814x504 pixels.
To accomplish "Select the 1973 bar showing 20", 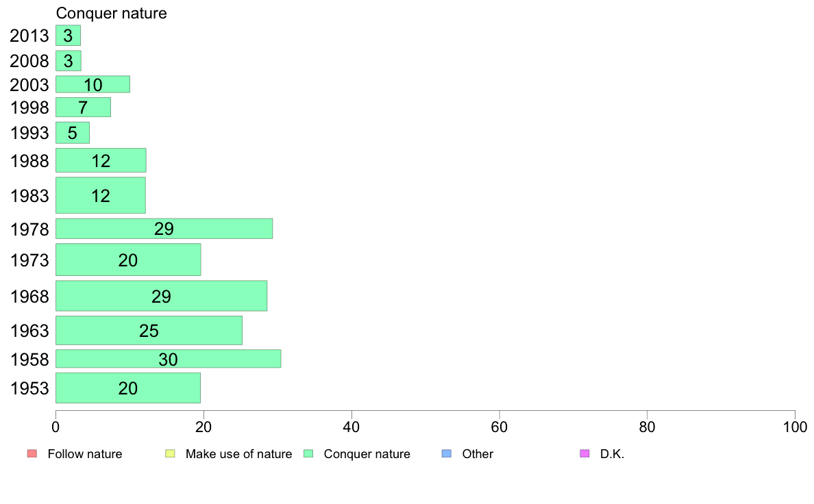I will pyautogui.click(x=128, y=260).
